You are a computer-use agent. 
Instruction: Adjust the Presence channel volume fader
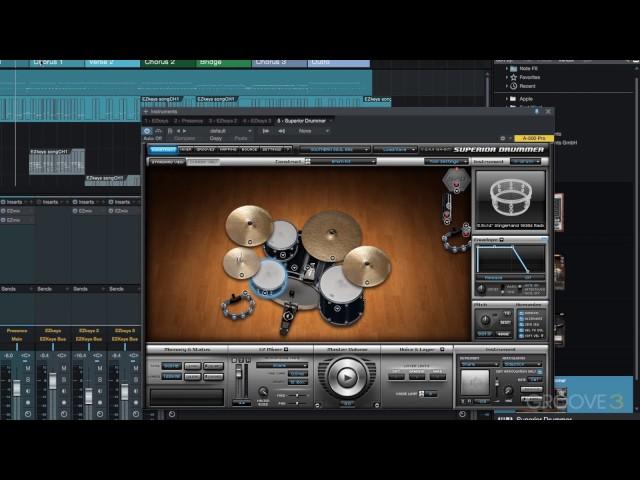[x=16, y=388]
